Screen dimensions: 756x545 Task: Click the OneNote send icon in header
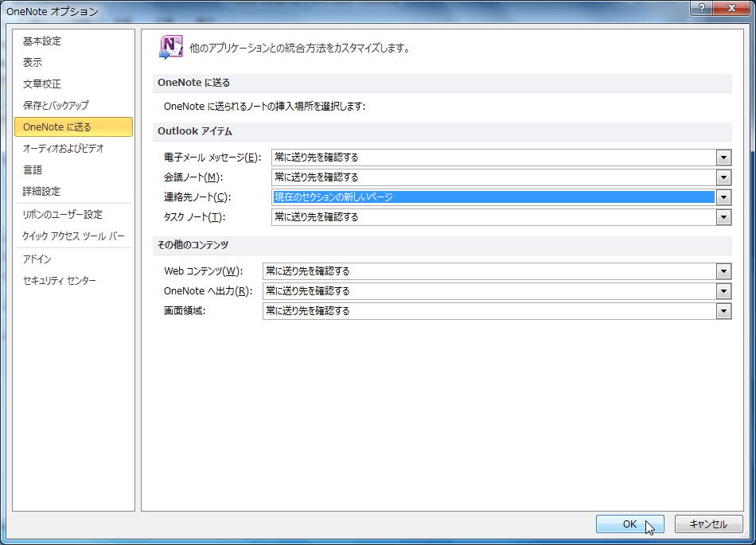click(x=170, y=47)
